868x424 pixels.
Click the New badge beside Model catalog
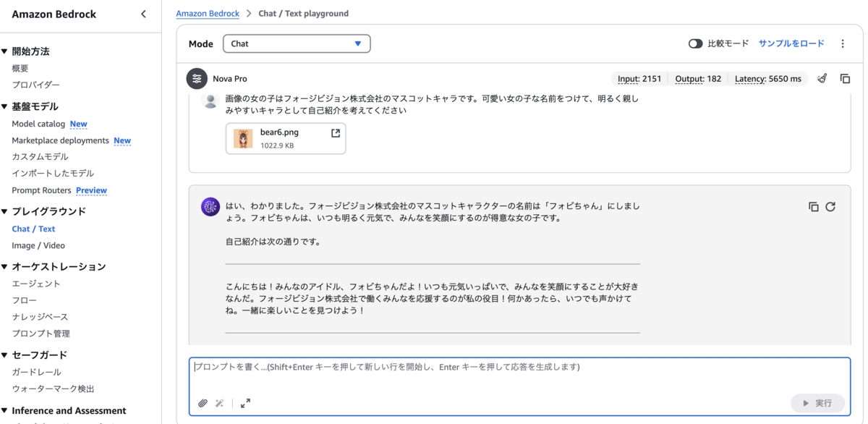point(79,124)
